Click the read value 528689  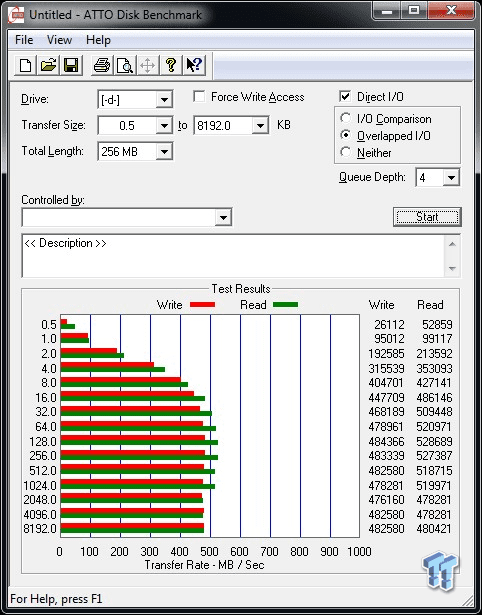(434, 441)
